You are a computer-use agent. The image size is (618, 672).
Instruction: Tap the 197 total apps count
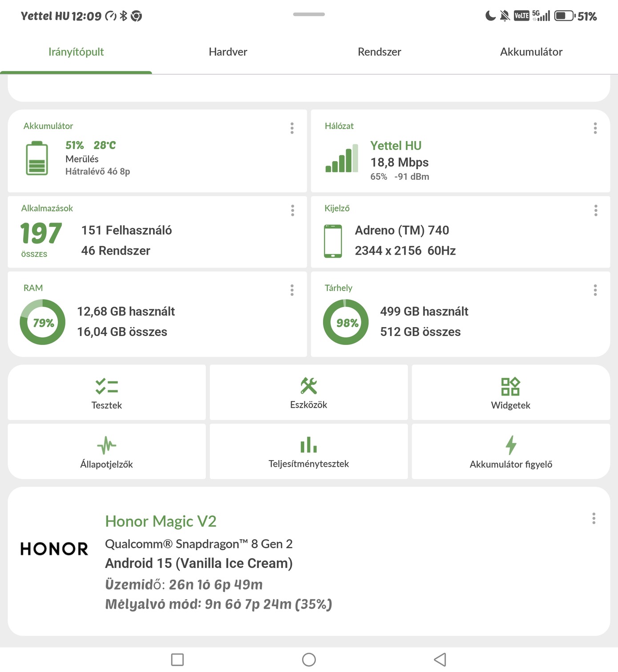coord(41,233)
